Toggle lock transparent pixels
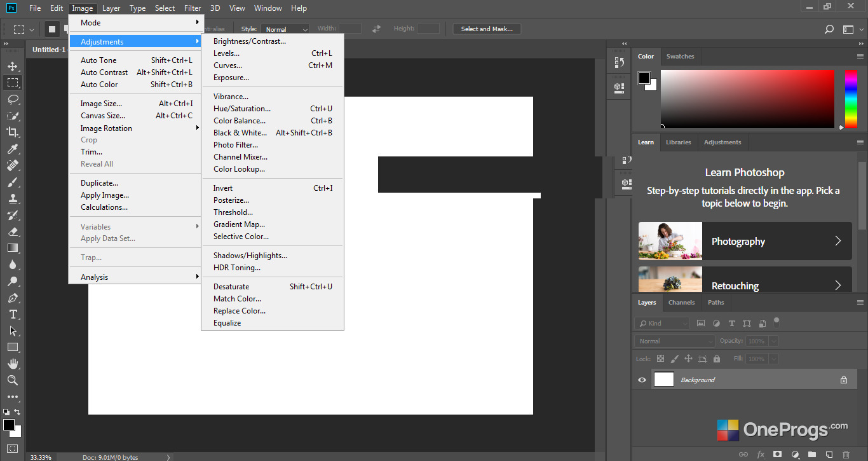Screen dimensions: 868x461 pos(661,359)
